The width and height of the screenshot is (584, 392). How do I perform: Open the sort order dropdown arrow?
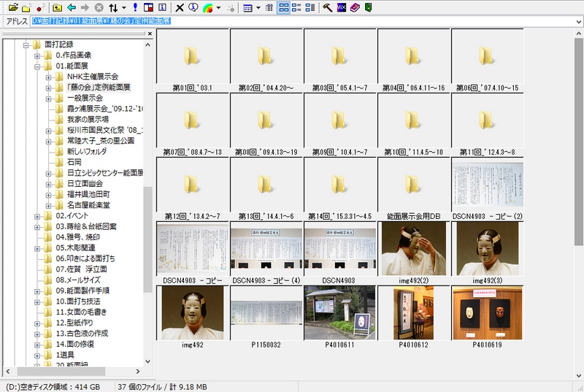123,7
